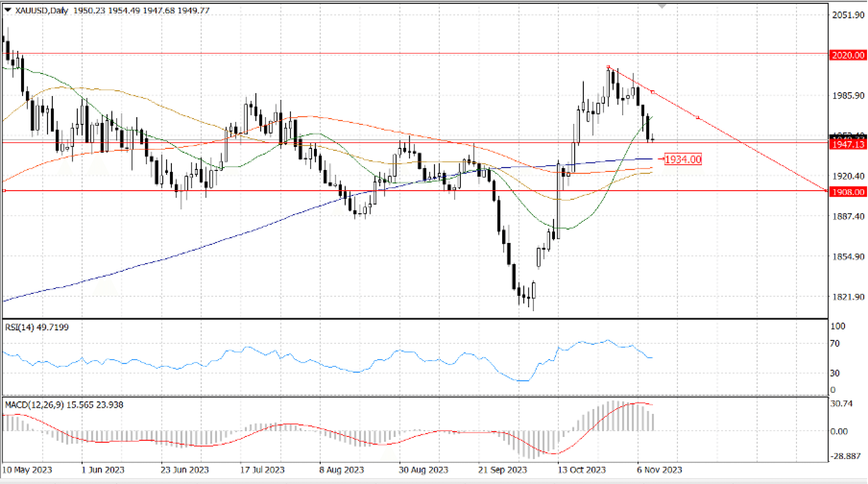
Task: Click left anchor of 1908.00 horizontal line
Action: pos(4,191)
